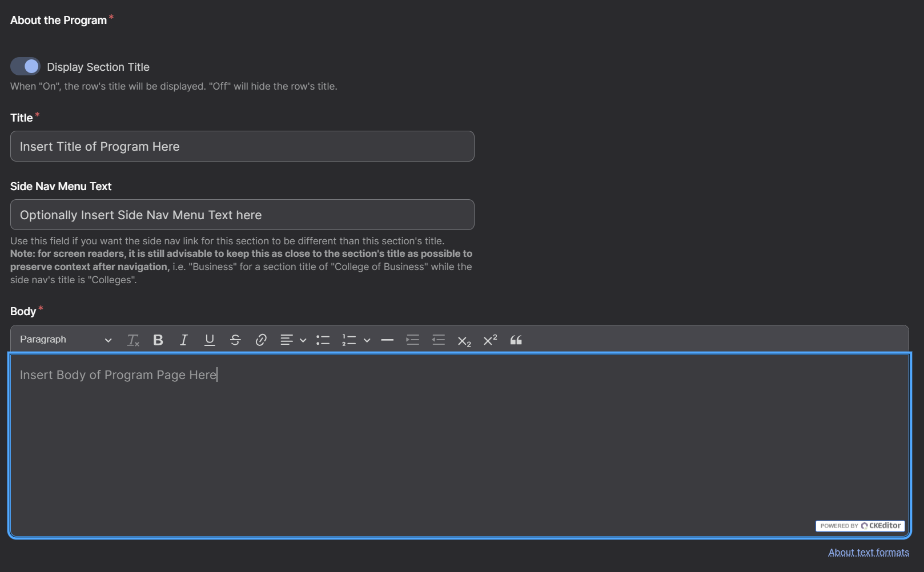Focus the Title input field
The height and width of the screenshot is (572, 924).
pyautogui.click(x=242, y=146)
